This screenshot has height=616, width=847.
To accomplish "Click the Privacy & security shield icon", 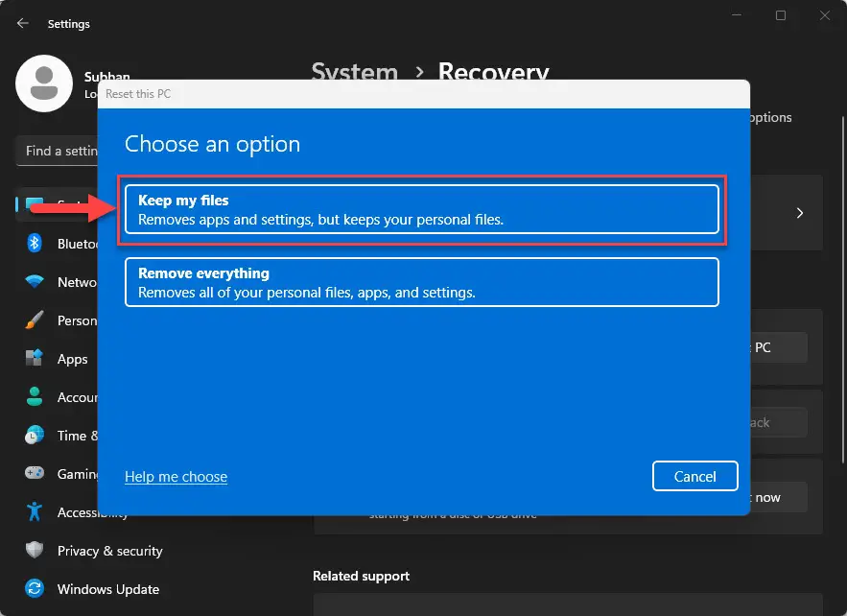I will click(35, 551).
